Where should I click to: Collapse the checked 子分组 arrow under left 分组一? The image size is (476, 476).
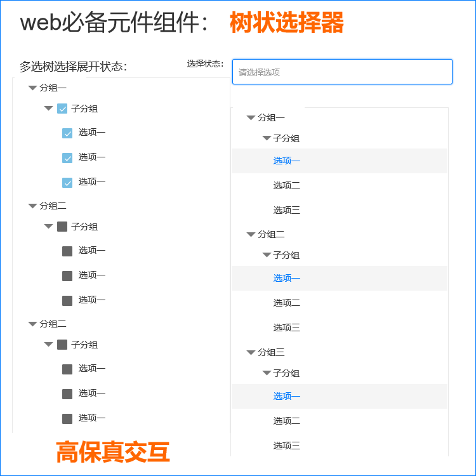click(x=49, y=108)
